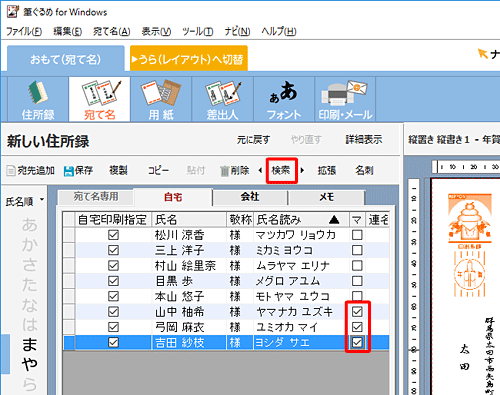
Task: Select the 宛て名専用 tab
Action: click(x=96, y=197)
